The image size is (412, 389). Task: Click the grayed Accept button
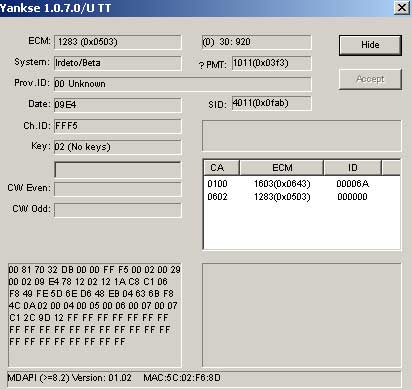pos(370,79)
